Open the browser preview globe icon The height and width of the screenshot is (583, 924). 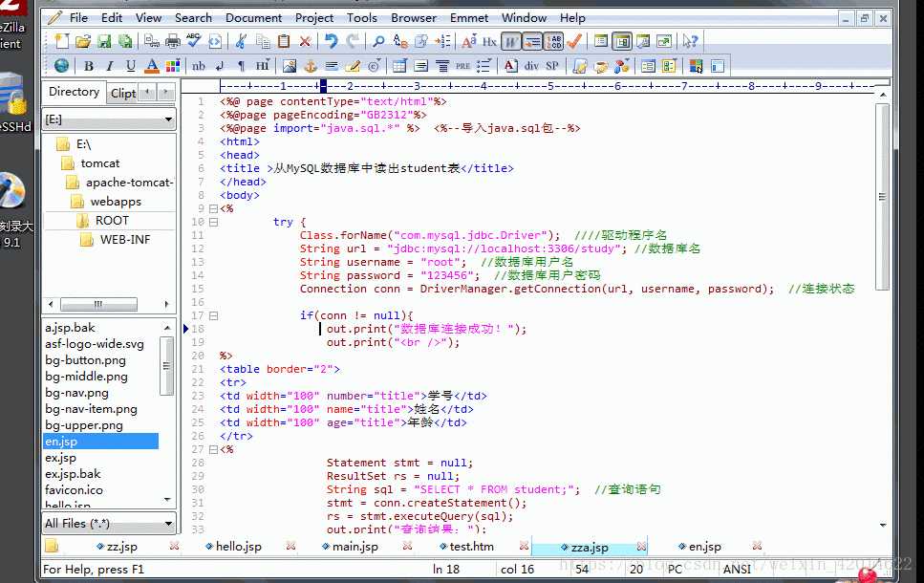coord(61,66)
